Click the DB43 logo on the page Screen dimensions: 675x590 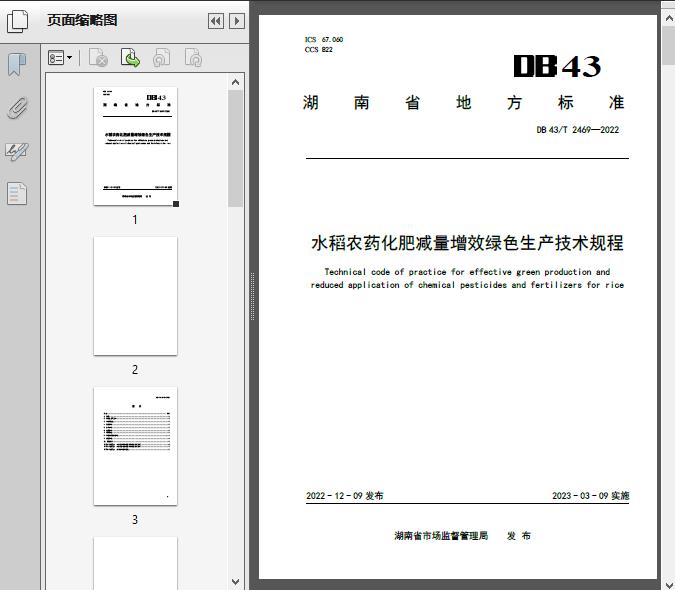coord(557,66)
